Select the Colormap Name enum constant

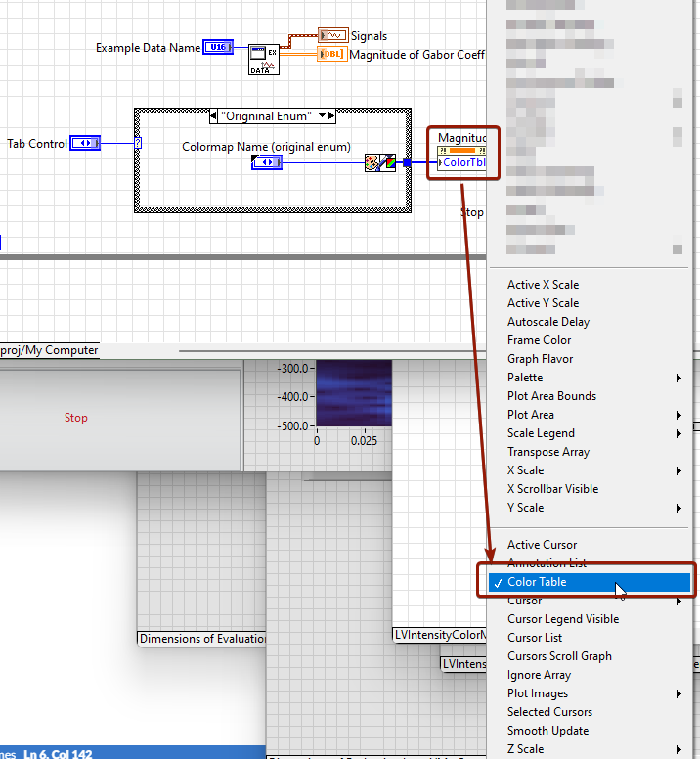[x=267, y=162]
